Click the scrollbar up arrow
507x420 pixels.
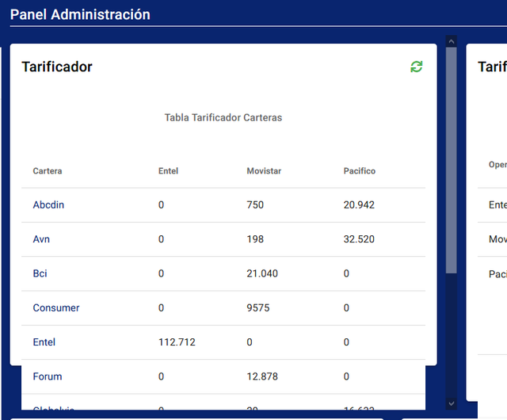452,41
